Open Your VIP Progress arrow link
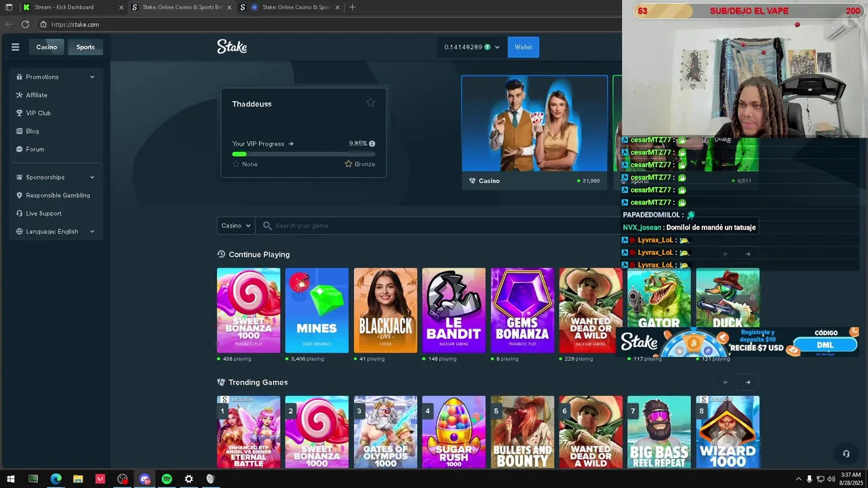Viewport: 868px width, 488px height. click(x=263, y=144)
